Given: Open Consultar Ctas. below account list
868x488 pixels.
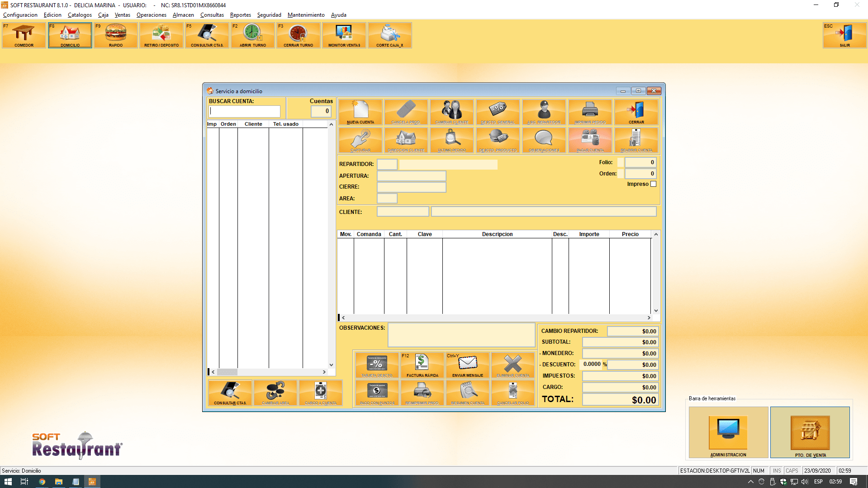Looking at the screenshot, I should (x=230, y=393).
